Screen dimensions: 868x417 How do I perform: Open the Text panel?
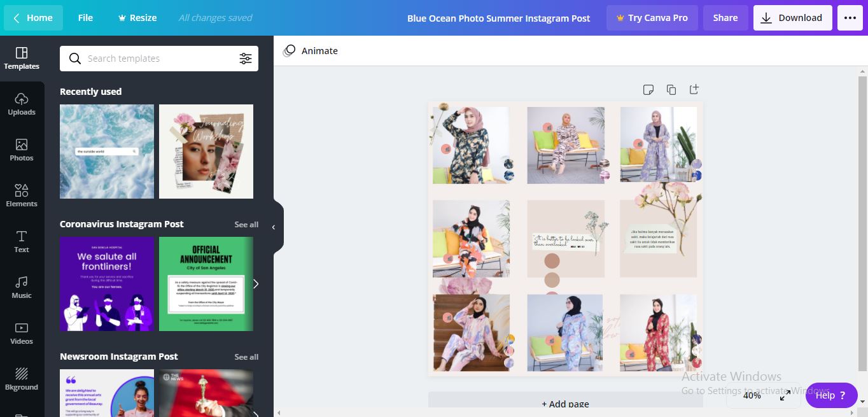(x=22, y=242)
